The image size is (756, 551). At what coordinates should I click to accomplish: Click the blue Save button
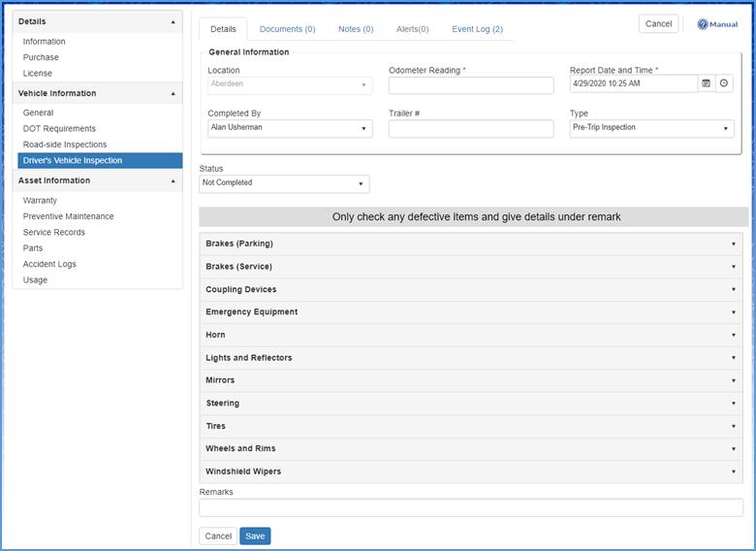coord(255,535)
